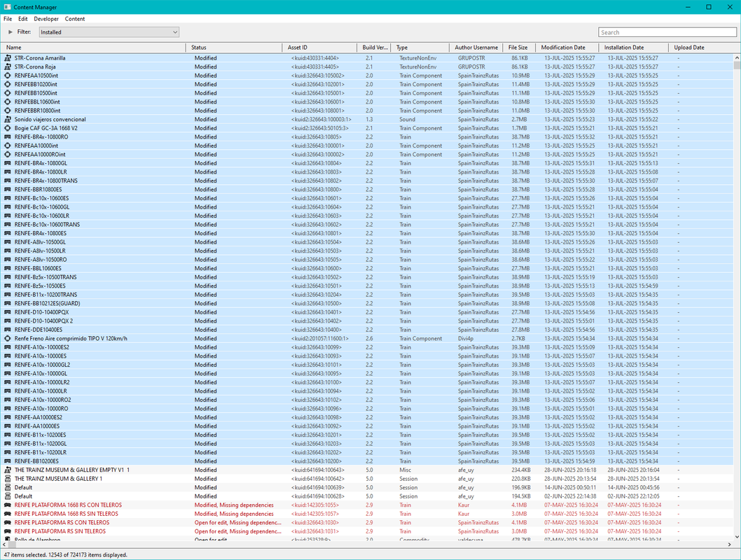Click the train icon beside RENFE PLATAFORMA RS SIN TELEROS
This screenshot has width=741, height=560.
point(8,531)
